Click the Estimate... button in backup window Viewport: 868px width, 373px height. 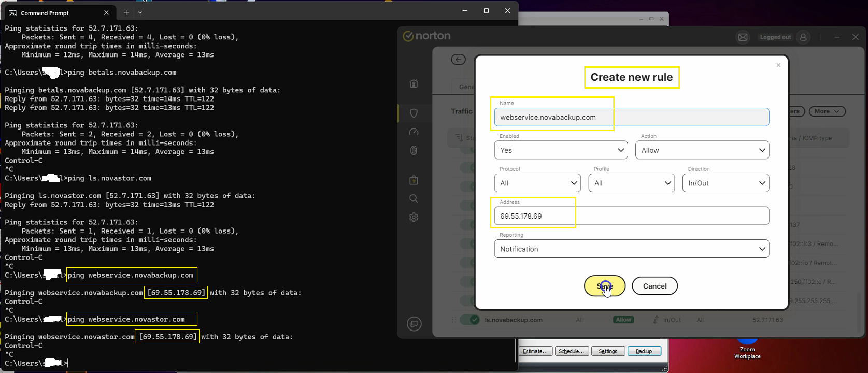pos(535,351)
